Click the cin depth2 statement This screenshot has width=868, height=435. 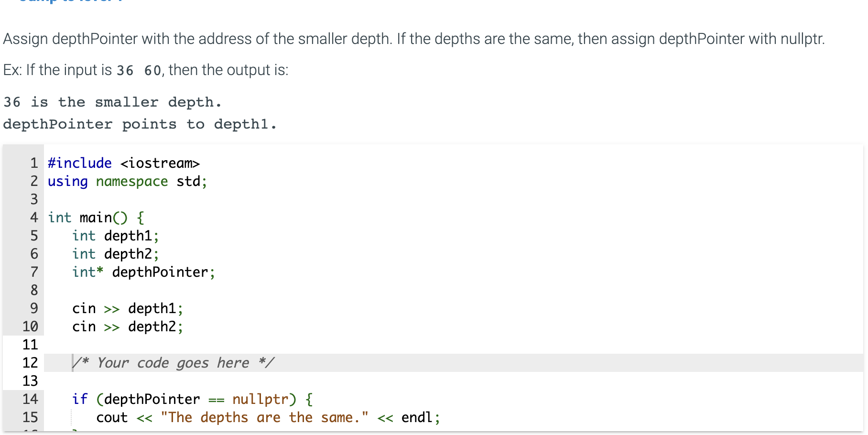127,326
